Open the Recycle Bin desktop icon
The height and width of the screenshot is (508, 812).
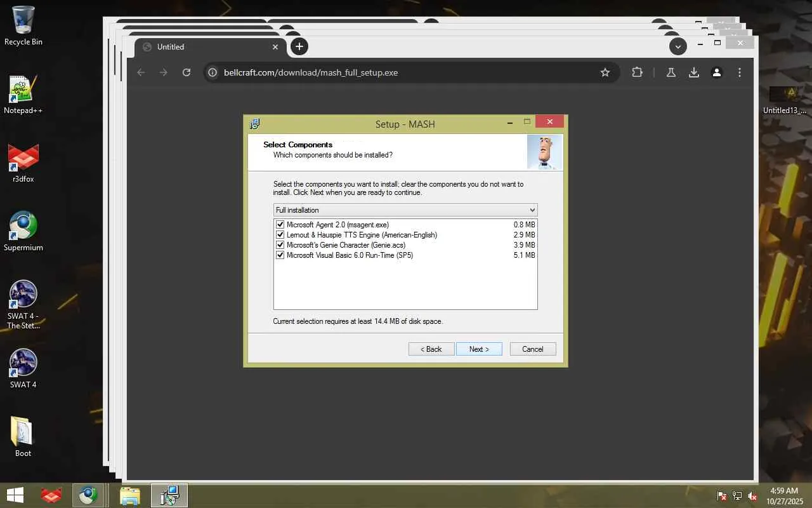coord(23,26)
